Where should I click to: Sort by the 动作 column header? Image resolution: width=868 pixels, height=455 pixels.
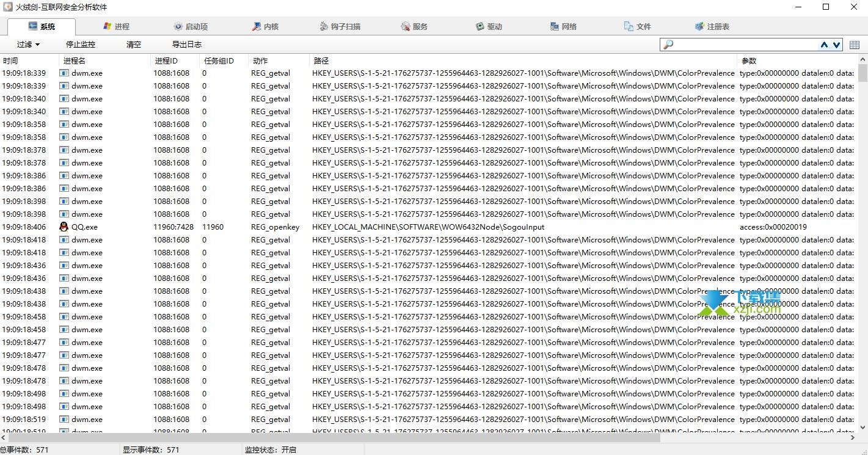(279, 60)
